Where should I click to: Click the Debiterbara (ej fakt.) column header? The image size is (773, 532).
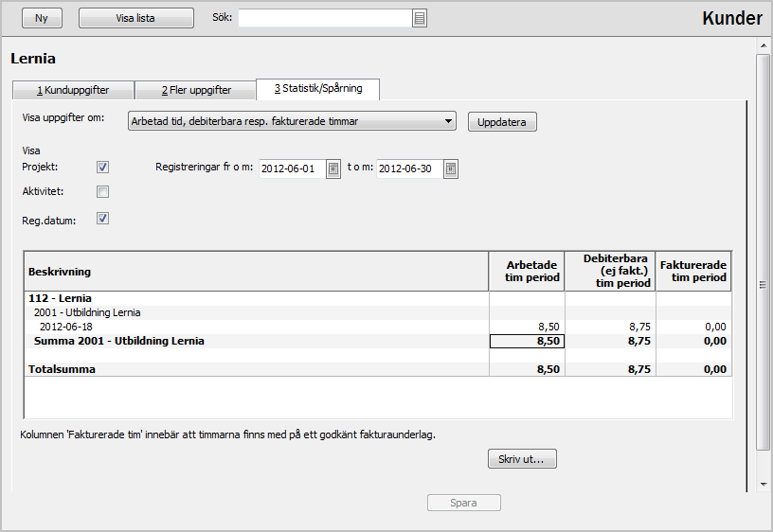click(610, 272)
